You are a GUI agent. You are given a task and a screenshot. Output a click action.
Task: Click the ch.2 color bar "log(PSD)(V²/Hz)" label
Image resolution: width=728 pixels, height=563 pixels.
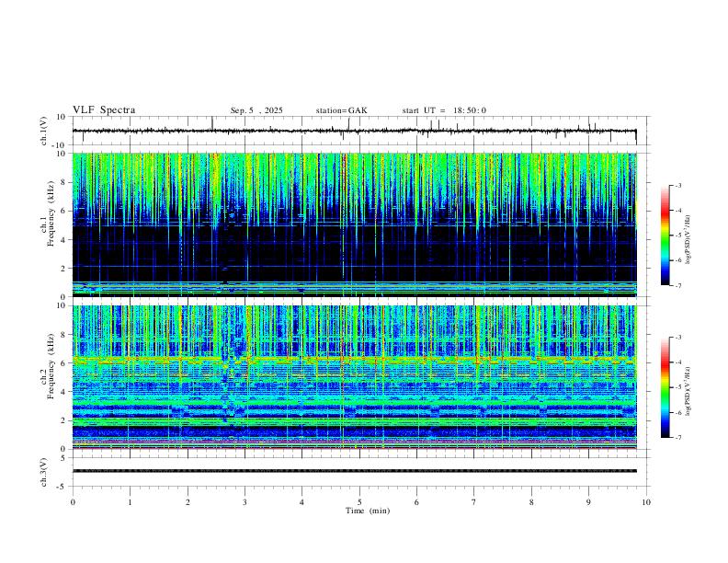(x=688, y=391)
